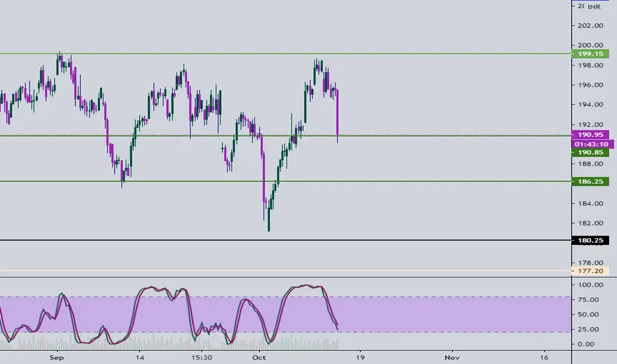This screenshot has width=617, height=364.
Task: Click the 186.25 support price label
Action: pyautogui.click(x=590, y=181)
